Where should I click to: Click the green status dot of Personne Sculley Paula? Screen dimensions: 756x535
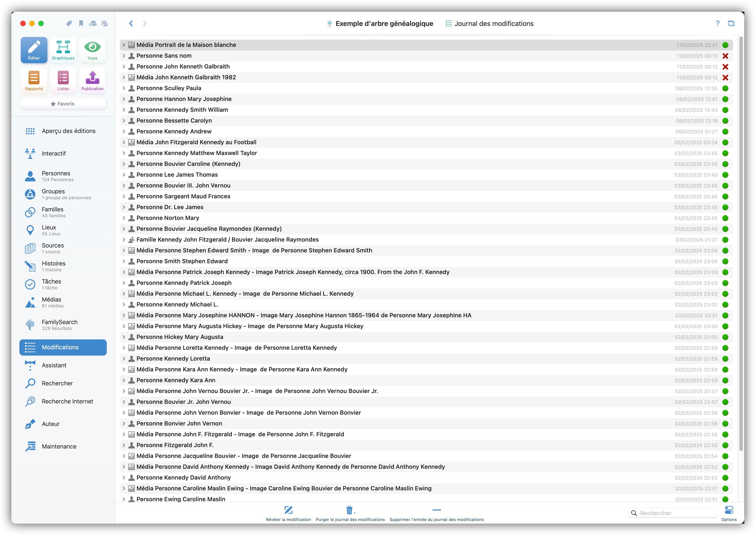[725, 88]
